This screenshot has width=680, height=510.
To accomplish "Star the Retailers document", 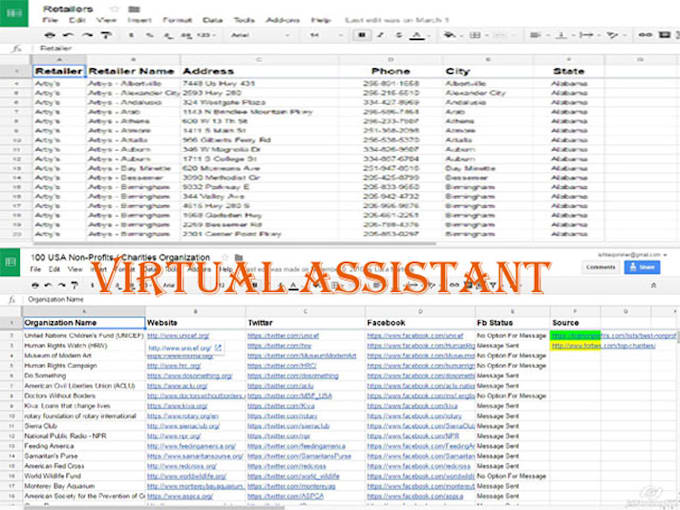I will point(114,9).
